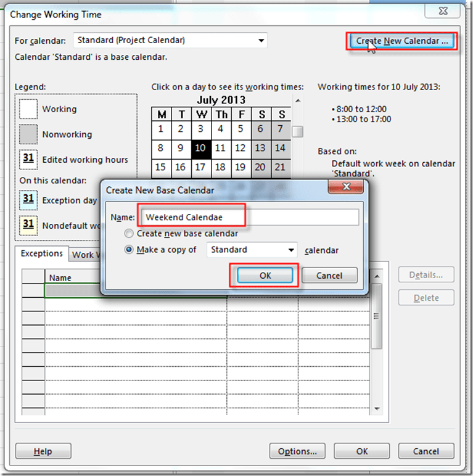
Task: Select July 10 on the calendar
Action: (x=200, y=149)
